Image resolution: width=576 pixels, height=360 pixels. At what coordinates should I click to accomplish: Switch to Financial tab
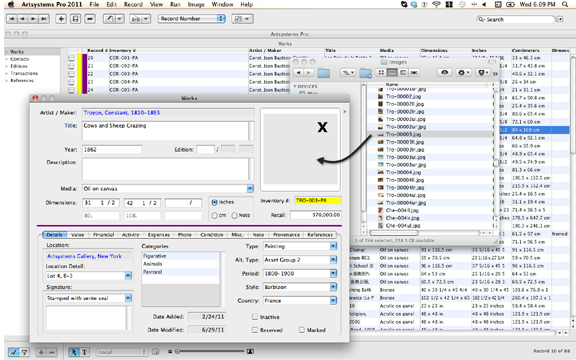click(103, 235)
